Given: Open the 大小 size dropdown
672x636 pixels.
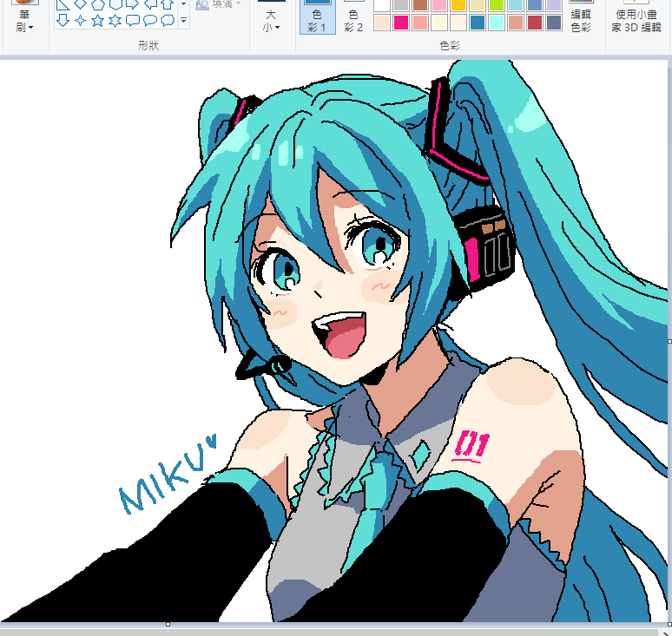Looking at the screenshot, I should pyautogui.click(x=271, y=21).
